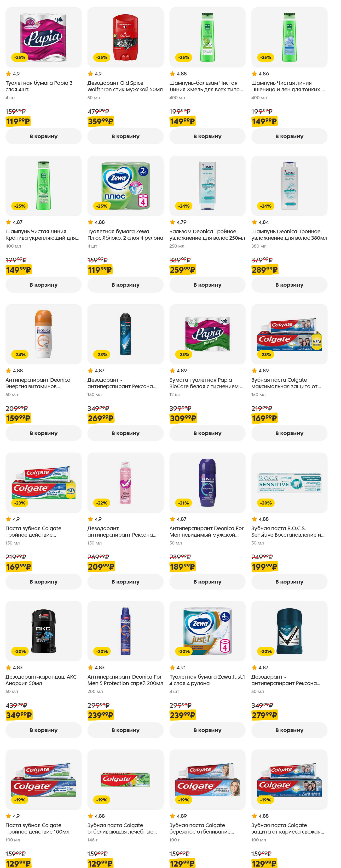Click the R.O.C.S. Sensitive toothpaste image
The height and width of the screenshot is (868, 341).
289,482
